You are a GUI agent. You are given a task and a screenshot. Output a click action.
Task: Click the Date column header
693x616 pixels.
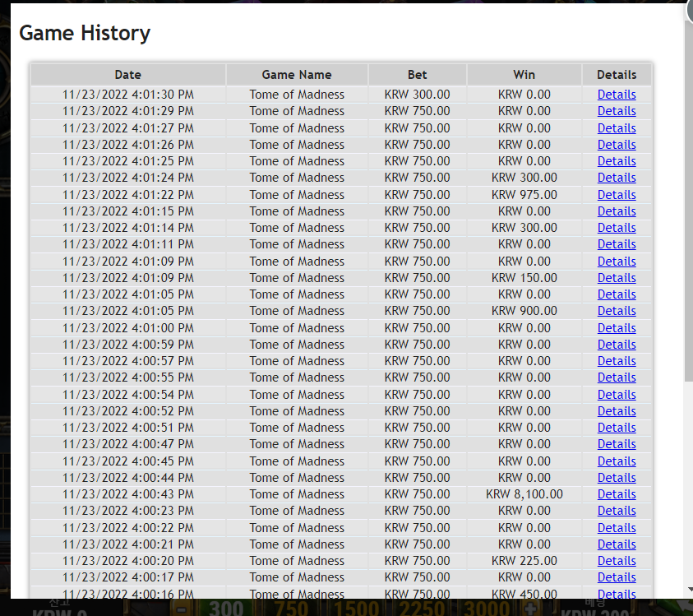(127, 75)
